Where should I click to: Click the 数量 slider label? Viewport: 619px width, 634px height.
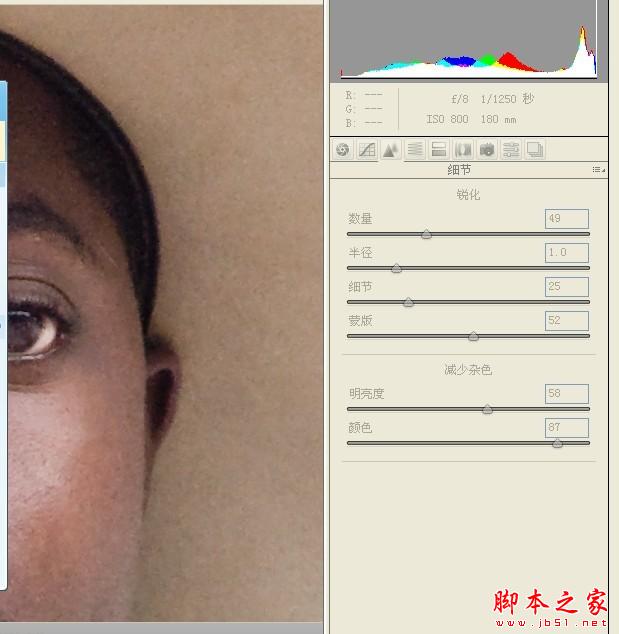click(x=360, y=219)
